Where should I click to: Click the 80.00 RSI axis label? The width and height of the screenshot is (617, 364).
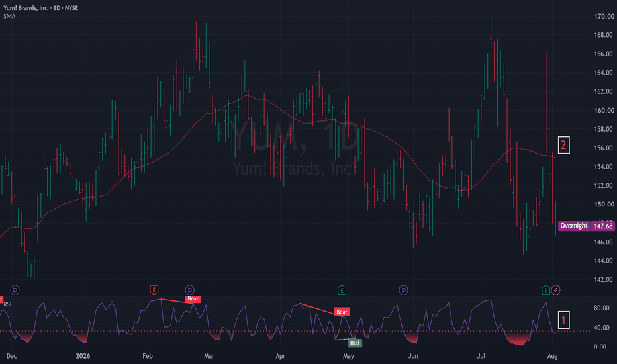tap(602, 308)
